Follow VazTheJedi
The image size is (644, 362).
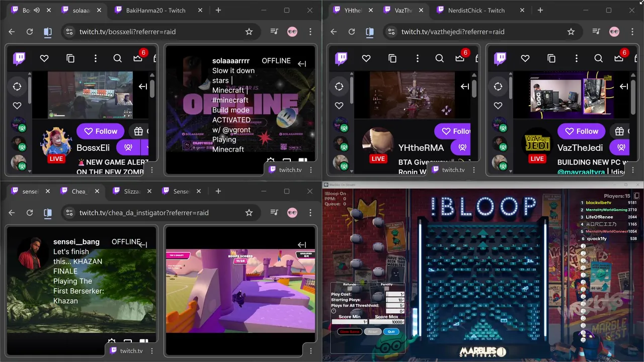pos(581,131)
